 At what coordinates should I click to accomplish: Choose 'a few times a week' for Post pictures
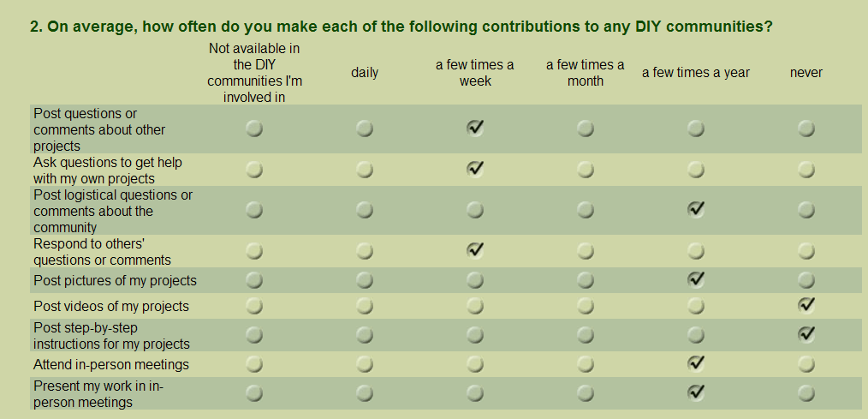pos(475,280)
